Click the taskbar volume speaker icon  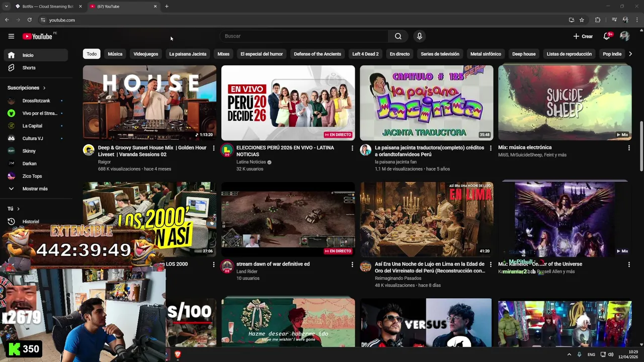tap(611, 354)
